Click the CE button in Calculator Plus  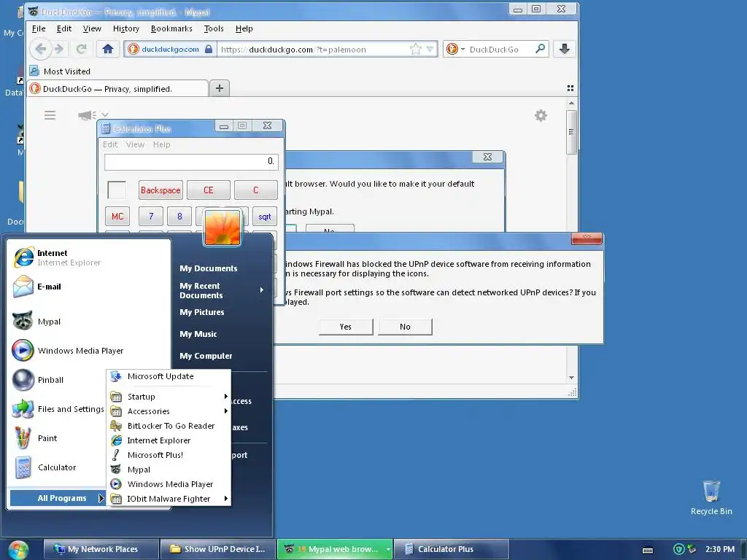coord(208,190)
